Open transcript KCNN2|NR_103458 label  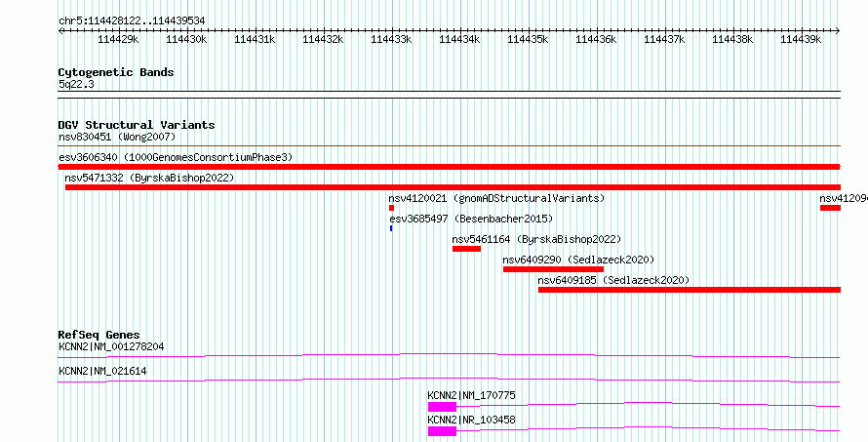[472, 420]
